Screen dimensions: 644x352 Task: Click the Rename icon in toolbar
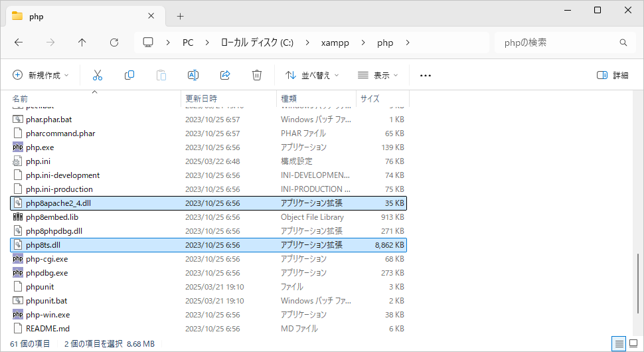[x=193, y=75]
